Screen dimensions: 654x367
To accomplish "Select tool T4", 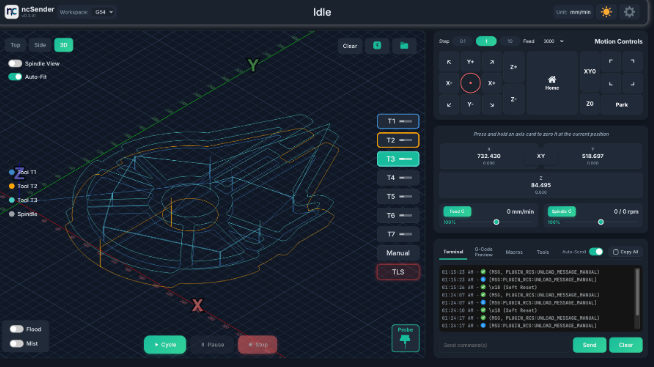I will pyautogui.click(x=398, y=178).
